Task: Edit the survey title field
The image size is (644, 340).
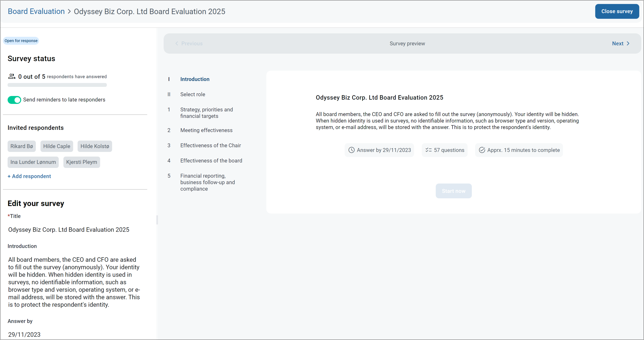Action: (69, 229)
